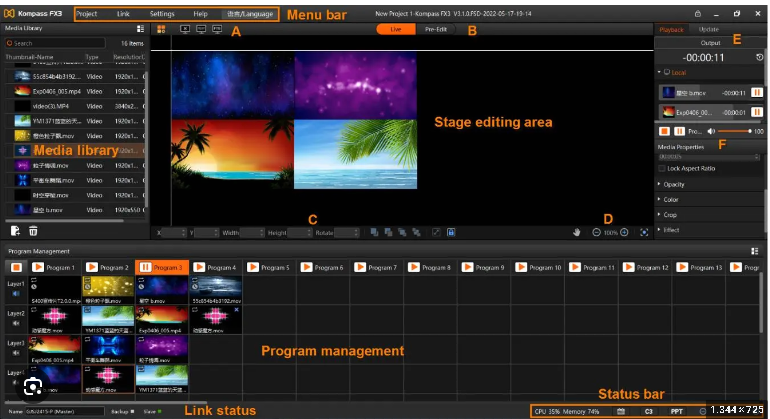This screenshot has width=770, height=419.
Task: Play Program 1
Action: click(38, 267)
